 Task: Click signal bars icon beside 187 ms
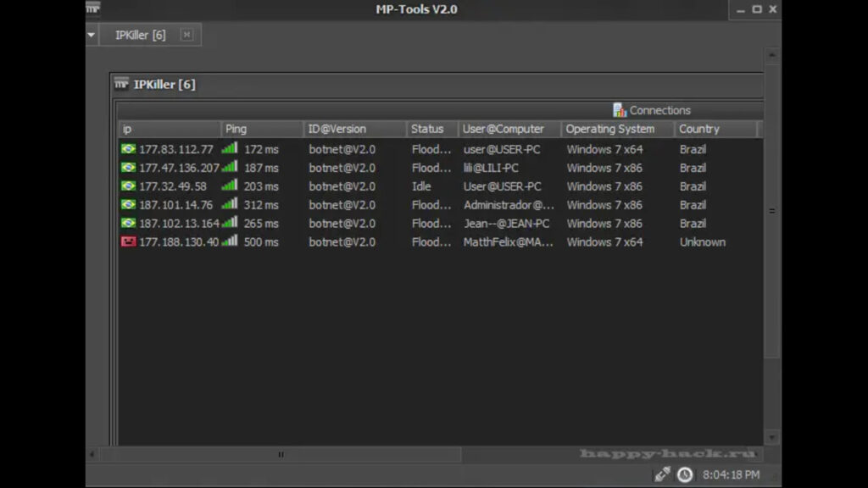pyautogui.click(x=230, y=167)
